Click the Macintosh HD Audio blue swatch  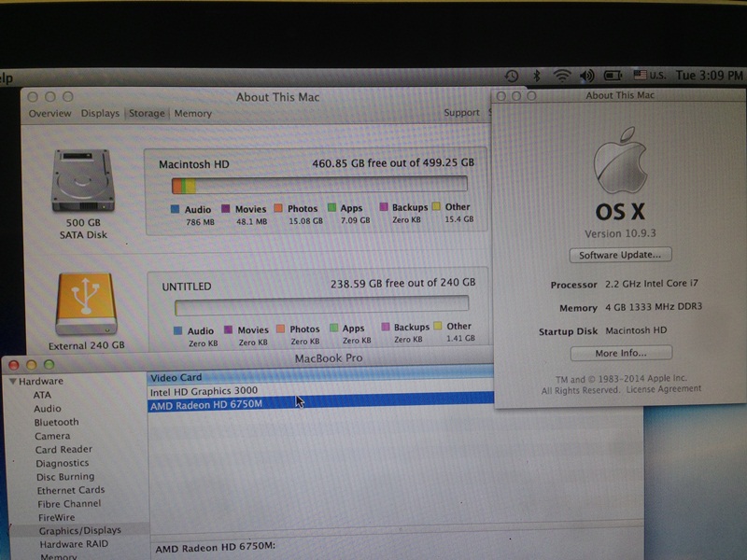click(175, 209)
